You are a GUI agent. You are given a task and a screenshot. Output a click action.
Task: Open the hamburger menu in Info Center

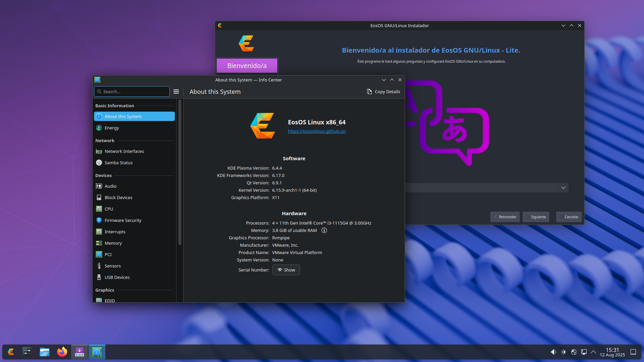176,92
